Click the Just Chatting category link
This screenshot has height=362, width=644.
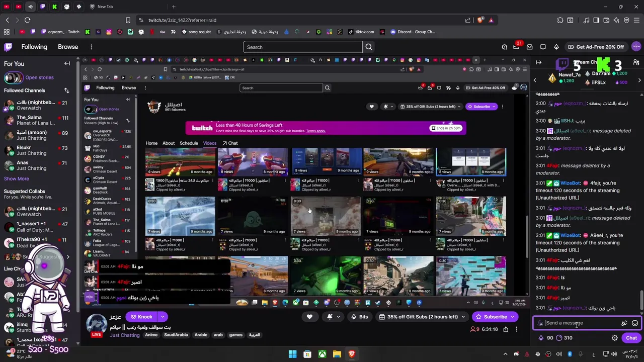[125, 335]
